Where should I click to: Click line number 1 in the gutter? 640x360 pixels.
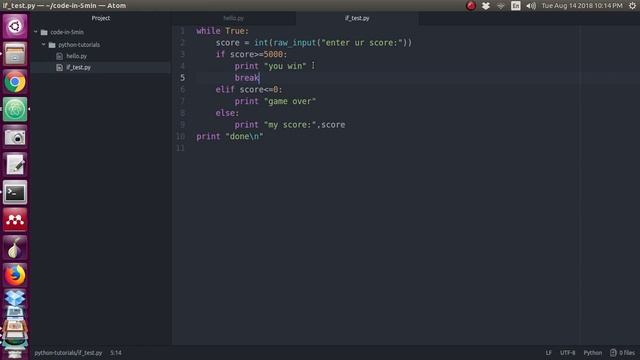(x=182, y=31)
